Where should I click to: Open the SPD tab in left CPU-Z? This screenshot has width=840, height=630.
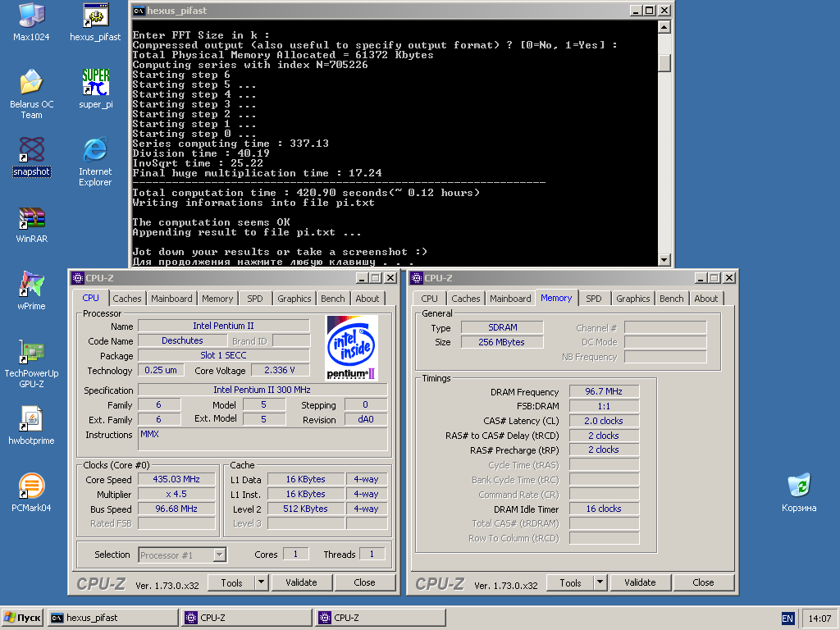(255, 299)
